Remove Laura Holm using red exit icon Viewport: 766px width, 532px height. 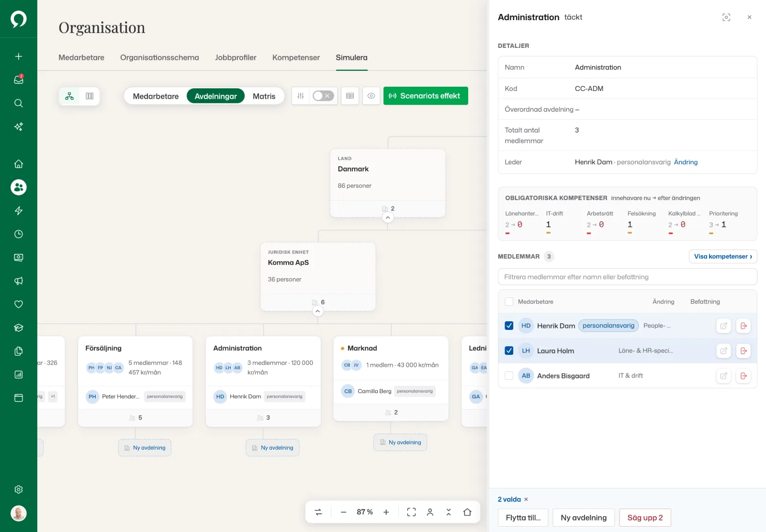(x=743, y=351)
